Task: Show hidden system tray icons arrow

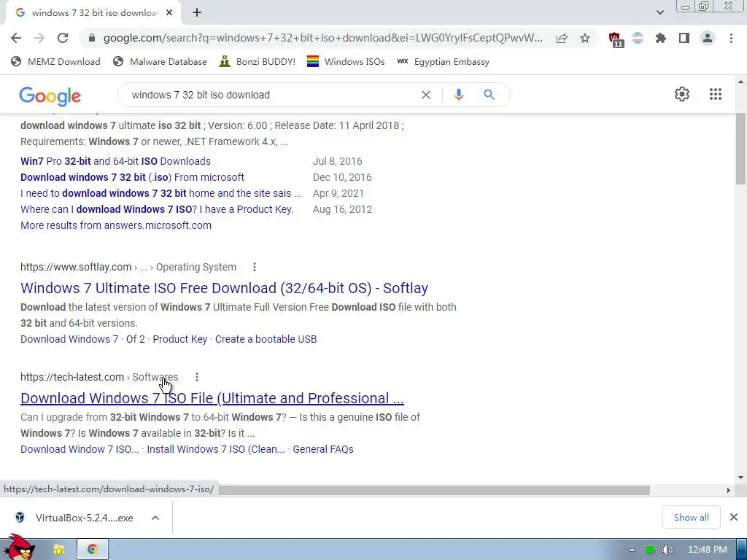Action: (632, 550)
